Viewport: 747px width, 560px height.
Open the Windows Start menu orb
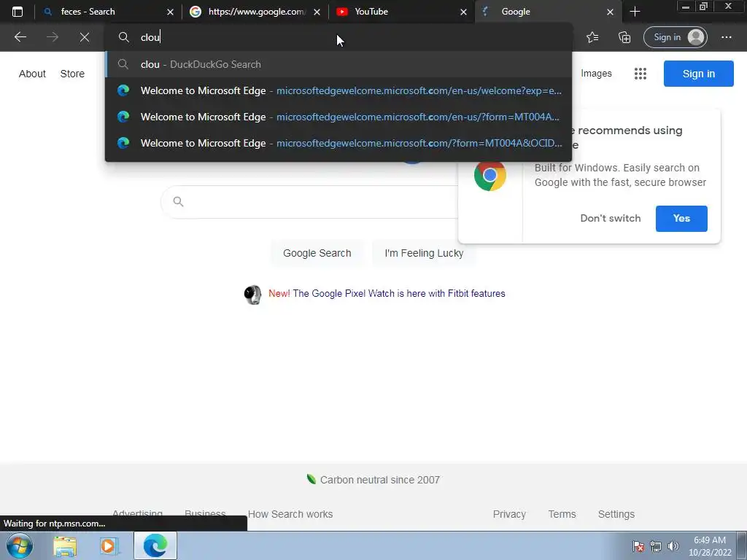[20, 545]
